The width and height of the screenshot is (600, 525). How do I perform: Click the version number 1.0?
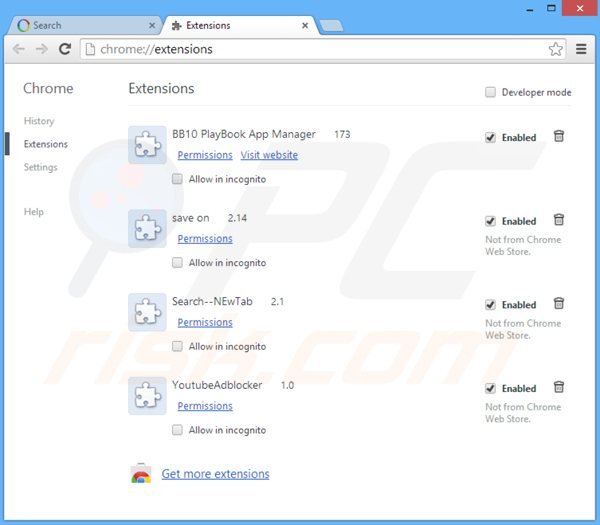(x=287, y=385)
